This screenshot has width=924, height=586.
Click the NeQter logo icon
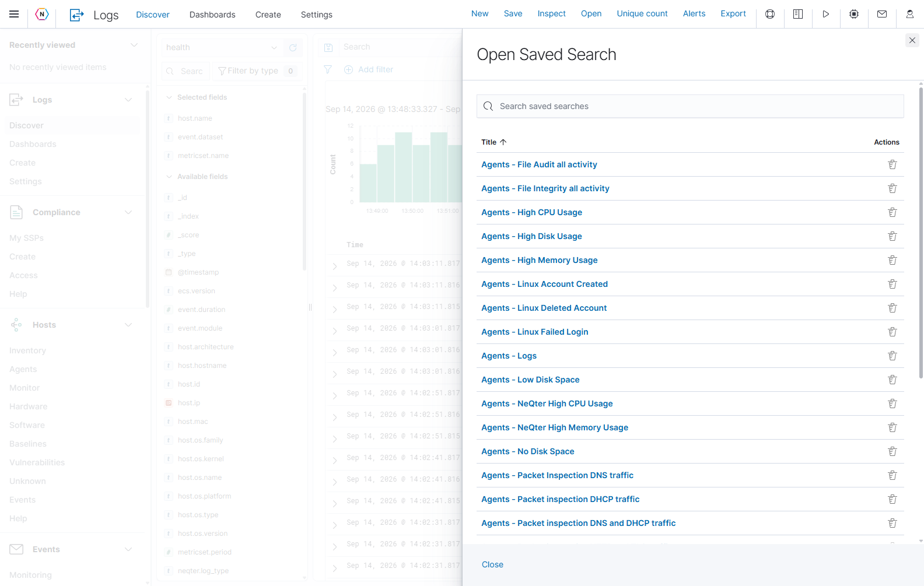click(x=42, y=14)
